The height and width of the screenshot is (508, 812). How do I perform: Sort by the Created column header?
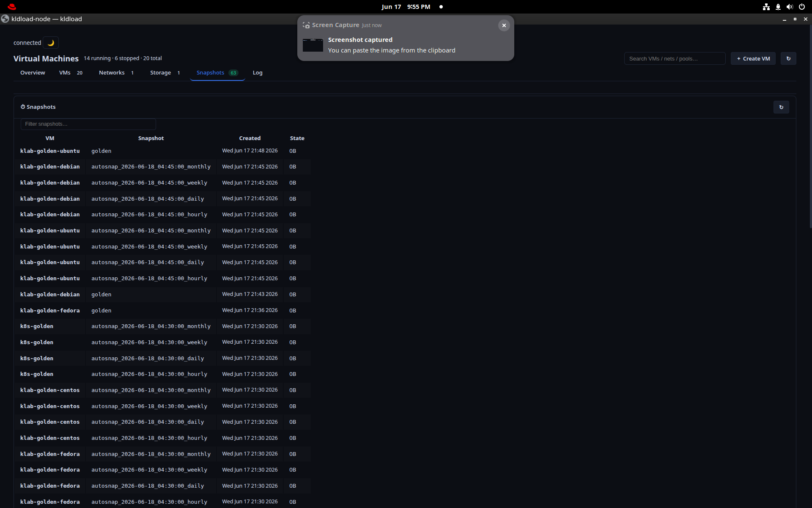point(250,138)
